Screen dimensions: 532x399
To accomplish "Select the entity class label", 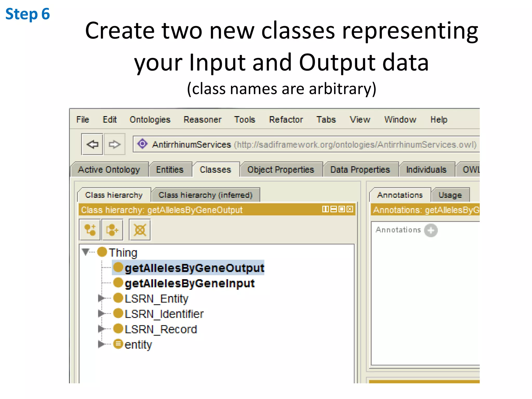I will pos(138,345).
